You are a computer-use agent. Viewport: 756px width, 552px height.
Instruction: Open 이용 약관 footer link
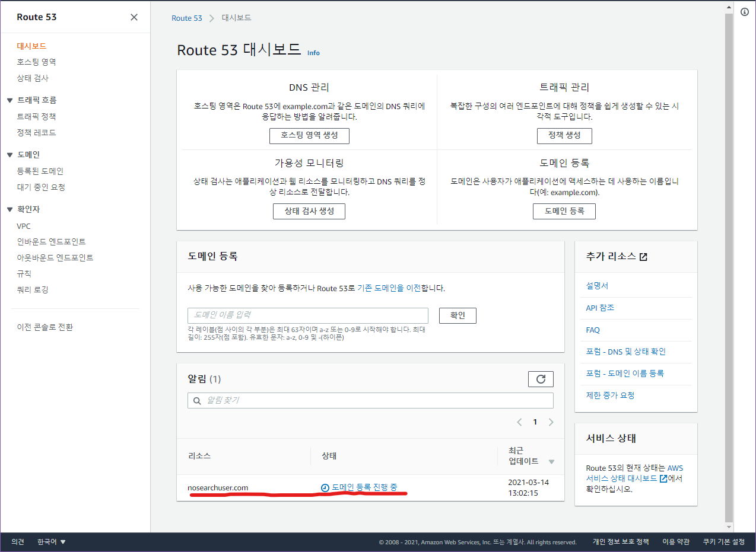pyautogui.click(x=676, y=542)
